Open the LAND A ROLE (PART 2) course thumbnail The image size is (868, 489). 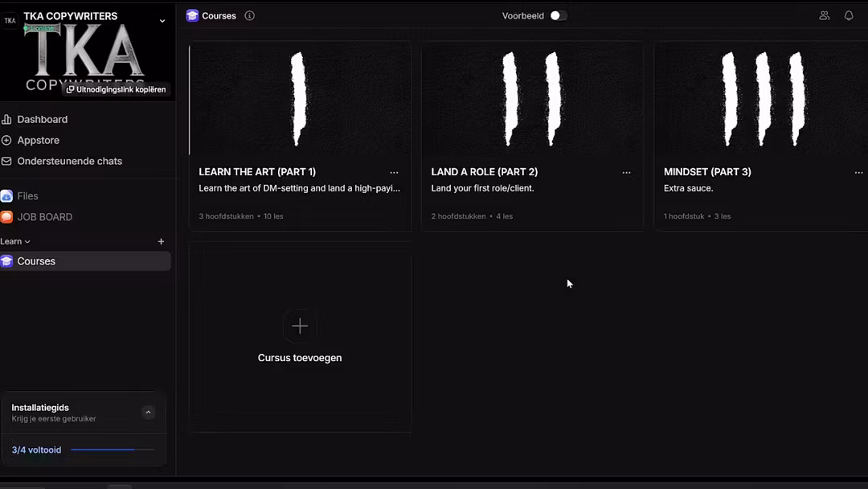(531, 98)
